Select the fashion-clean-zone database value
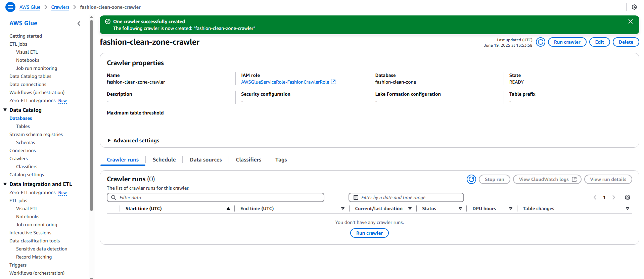The image size is (644, 279). pyautogui.click(x=396, y=82)
